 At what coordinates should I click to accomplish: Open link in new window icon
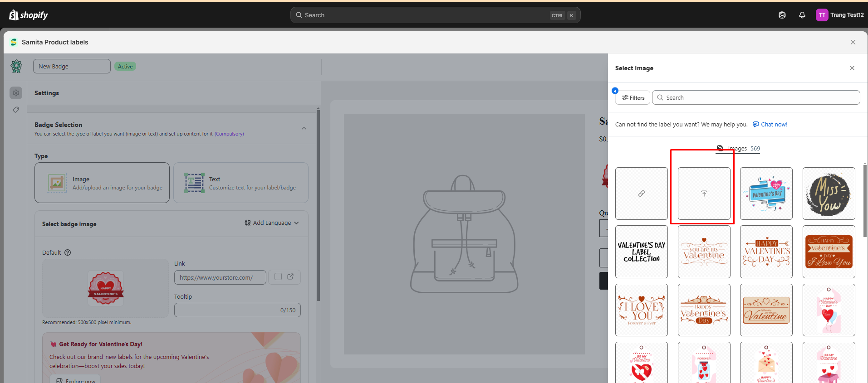(290, 276)
